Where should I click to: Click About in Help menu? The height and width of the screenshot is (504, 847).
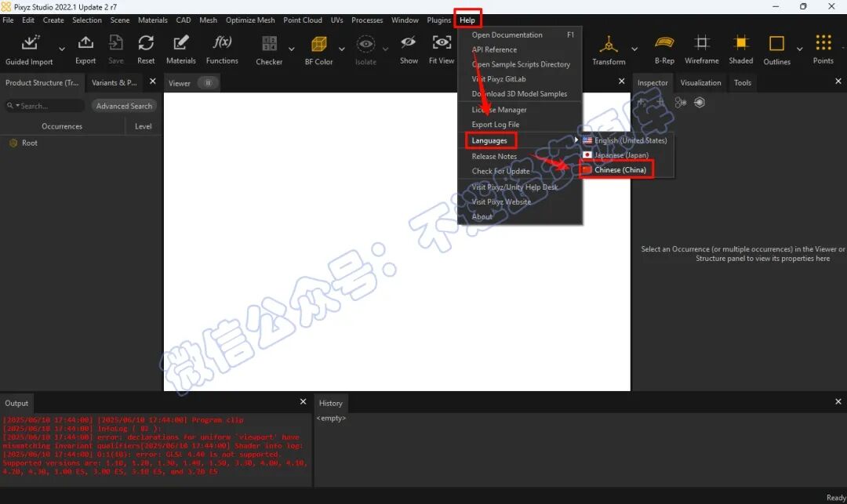(482, 216)
